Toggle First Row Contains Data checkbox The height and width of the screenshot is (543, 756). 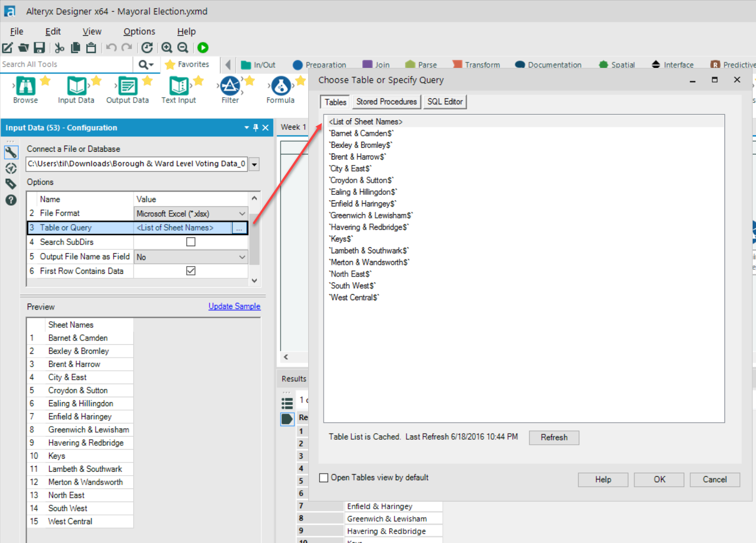(x=191, y=270)
